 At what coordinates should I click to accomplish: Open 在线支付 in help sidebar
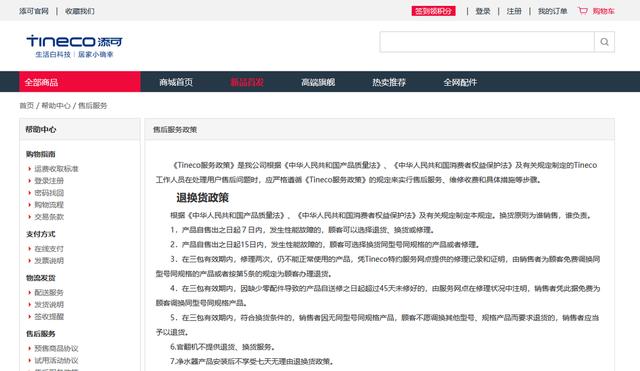click(49, 249)
